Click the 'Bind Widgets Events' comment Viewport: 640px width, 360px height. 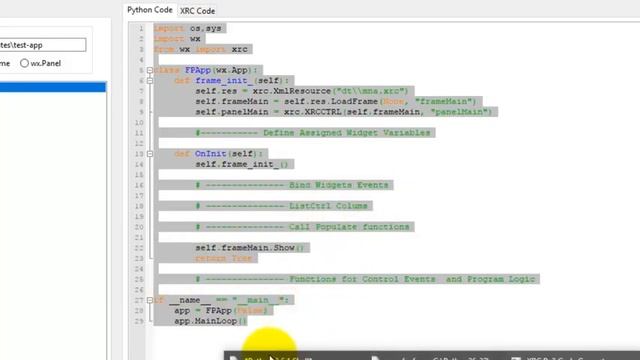292,185
